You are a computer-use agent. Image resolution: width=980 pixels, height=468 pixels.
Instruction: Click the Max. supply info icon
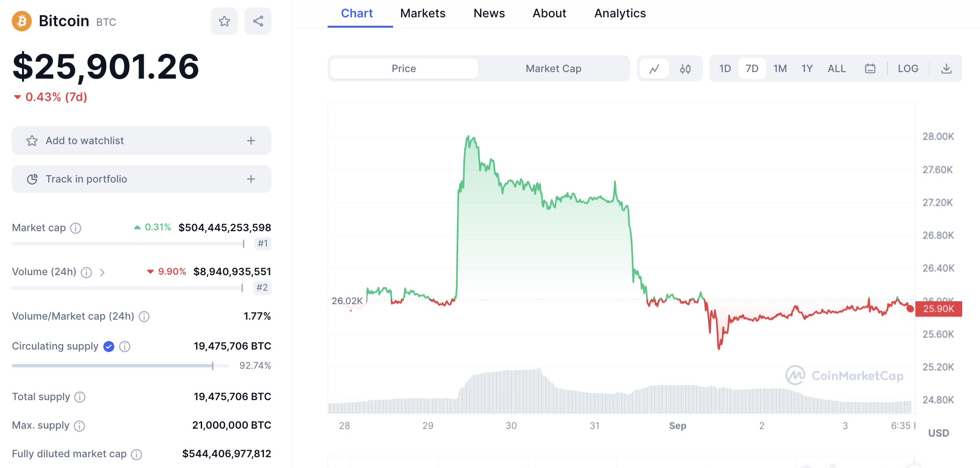[80, 426]
